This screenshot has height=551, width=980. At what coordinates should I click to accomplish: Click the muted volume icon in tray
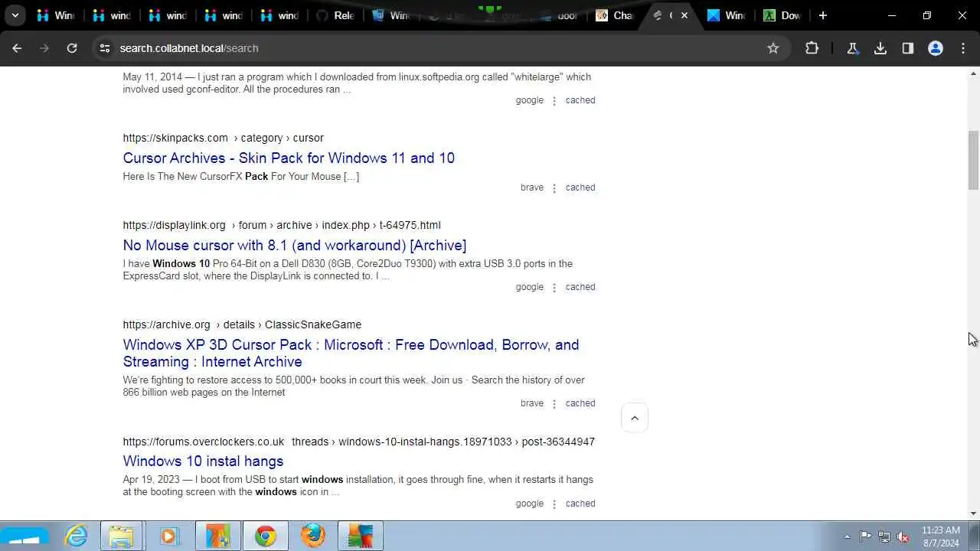tap(903, 536)
